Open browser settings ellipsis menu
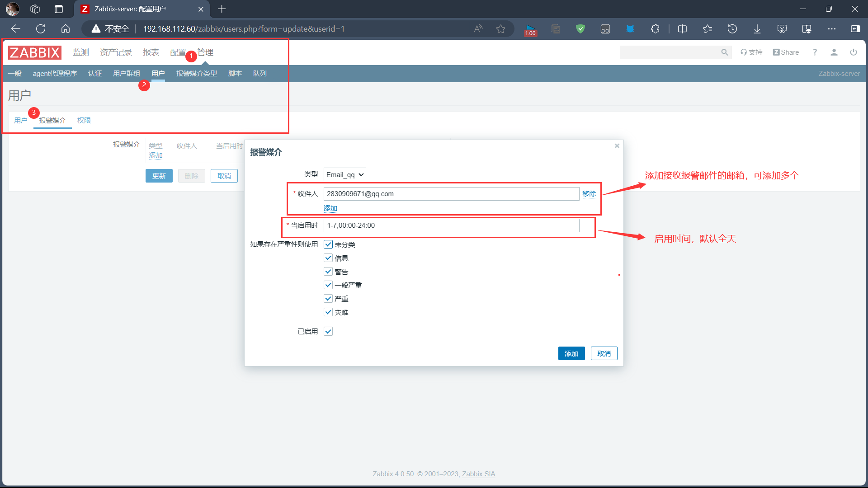This screenshot has width=868, height=488. 832,29
